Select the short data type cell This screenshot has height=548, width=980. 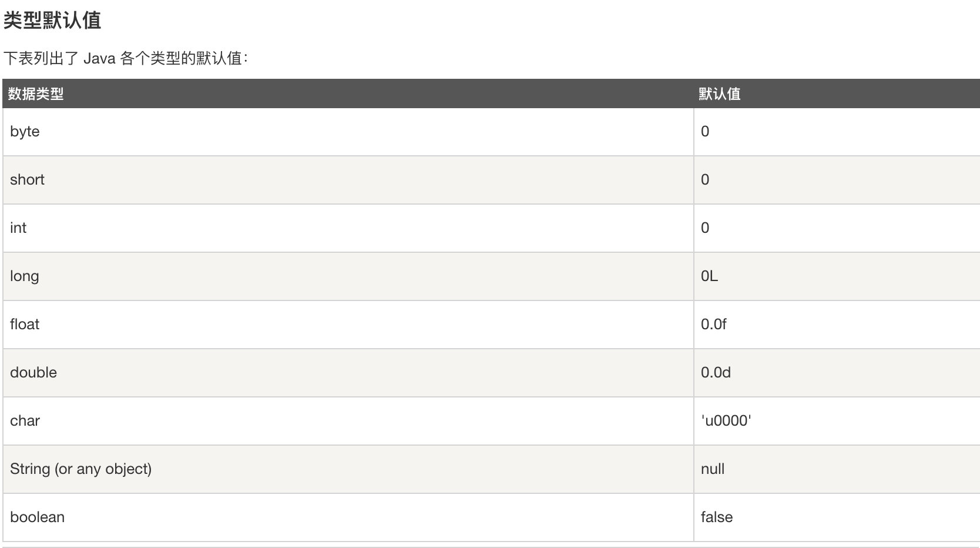click(x=27, y=180)
